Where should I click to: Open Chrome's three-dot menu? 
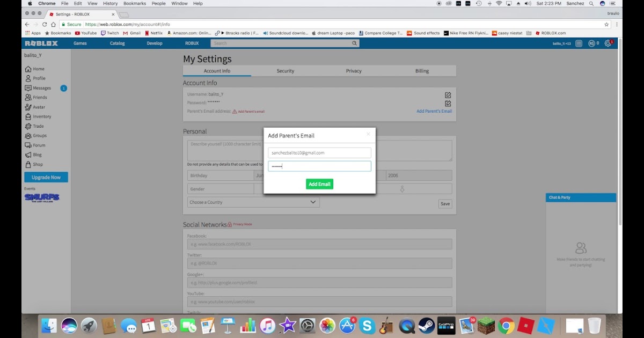(617, 24)
